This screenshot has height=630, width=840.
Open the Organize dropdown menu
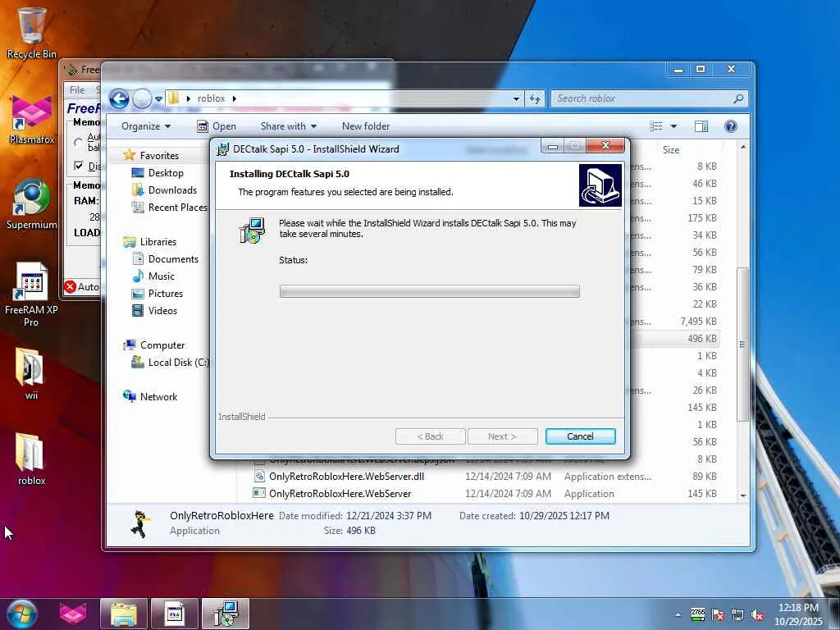(146, 126)
